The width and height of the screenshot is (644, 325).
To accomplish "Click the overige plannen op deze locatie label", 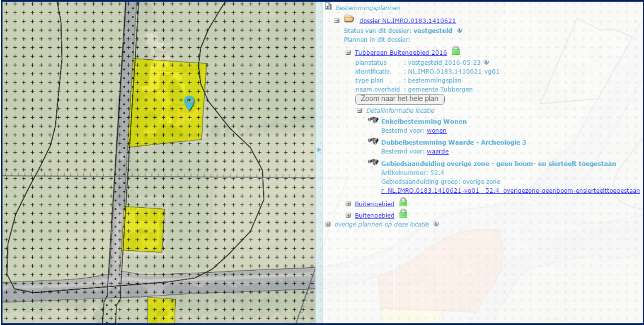I will 383,224.
